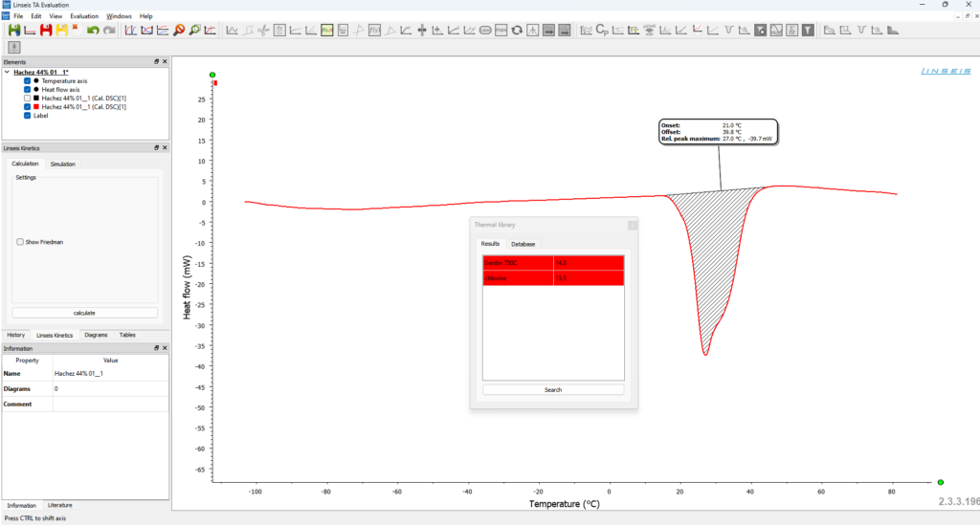Open the Windows menu

(120, 16)
